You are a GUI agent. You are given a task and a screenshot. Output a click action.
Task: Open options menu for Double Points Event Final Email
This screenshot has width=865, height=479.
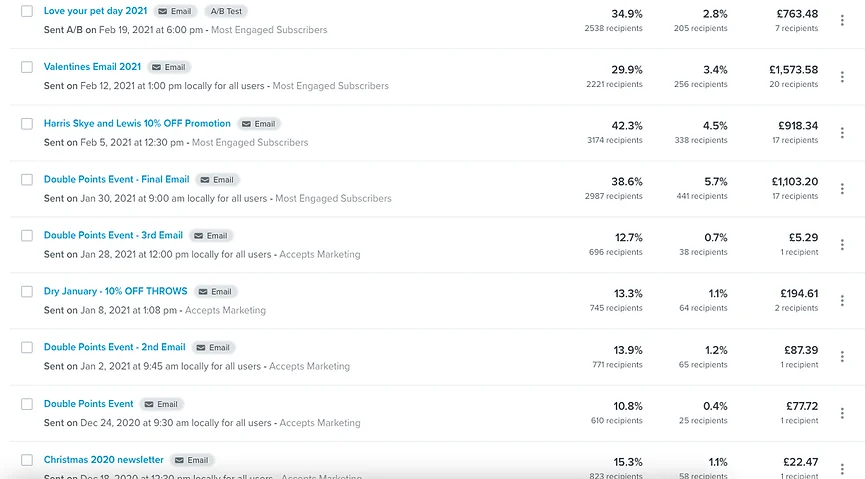coord(845,190)
